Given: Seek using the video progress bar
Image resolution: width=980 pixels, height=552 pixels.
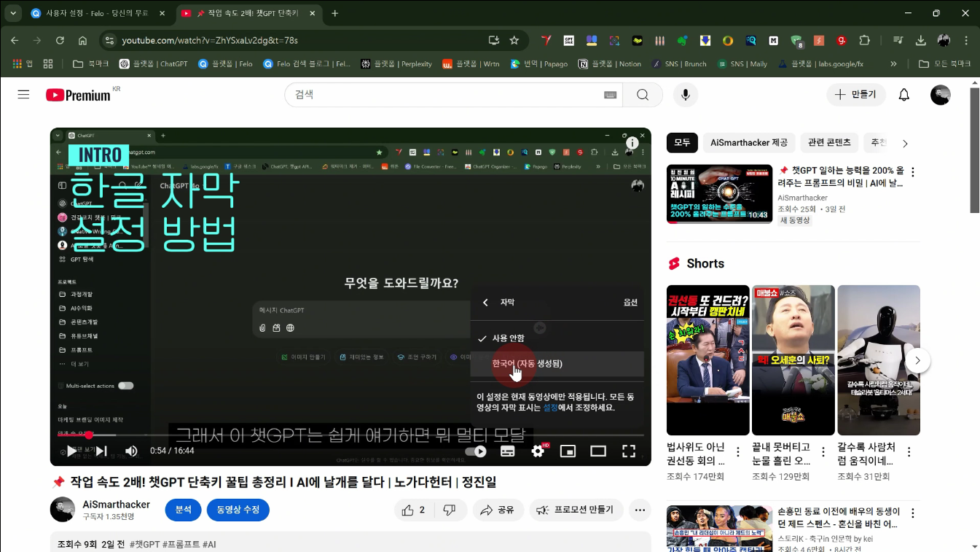Looking at the screenshot, I should click(350, 435).
